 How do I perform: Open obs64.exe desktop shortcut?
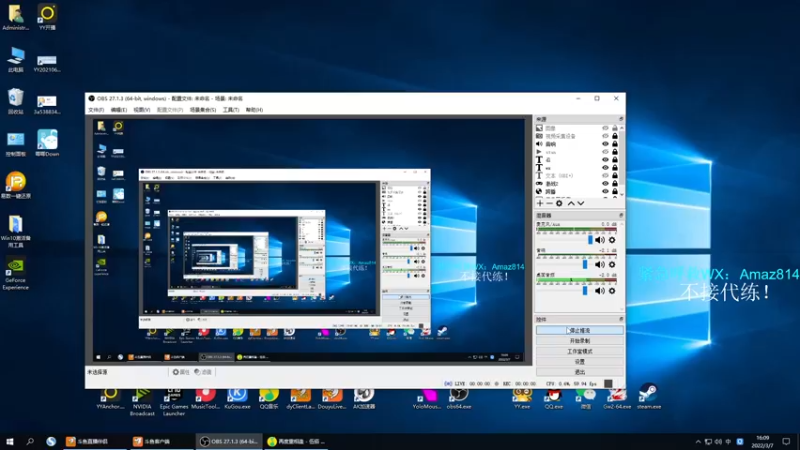459,398
